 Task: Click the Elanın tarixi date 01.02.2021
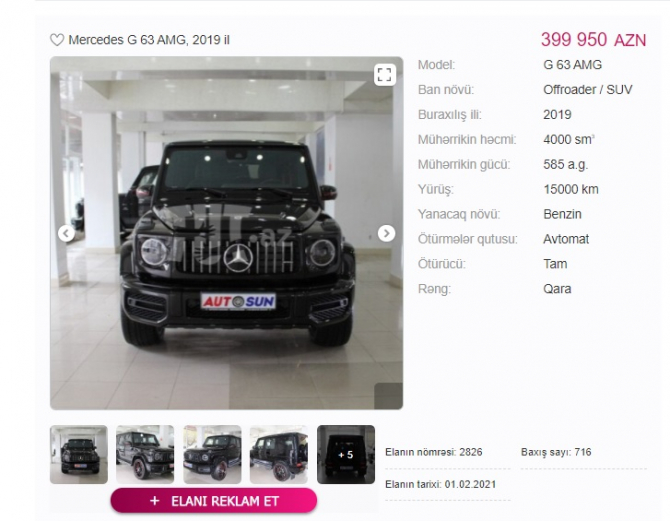441,484
